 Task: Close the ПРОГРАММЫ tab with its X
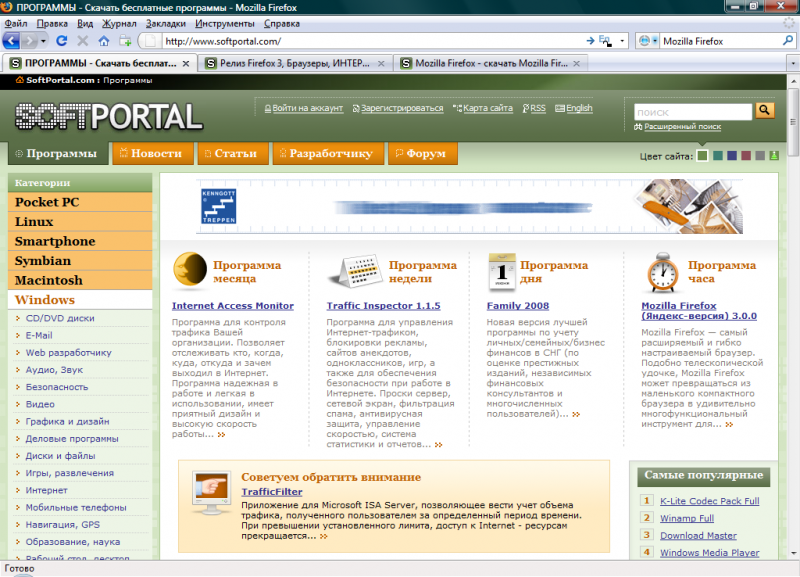186,63
